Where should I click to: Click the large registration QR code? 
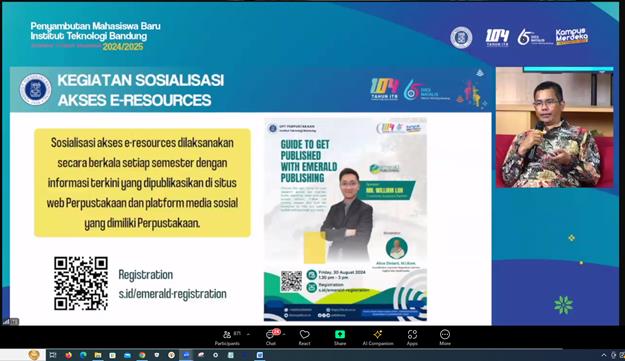pos(81,283)
